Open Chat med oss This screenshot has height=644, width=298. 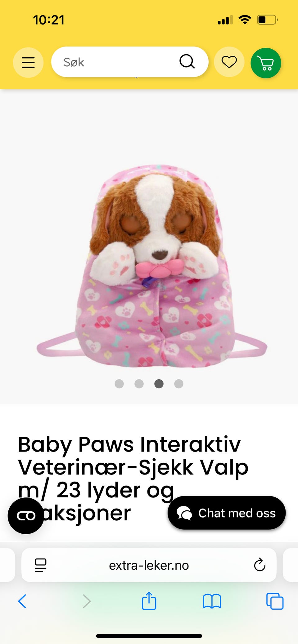tap(227, 513)
